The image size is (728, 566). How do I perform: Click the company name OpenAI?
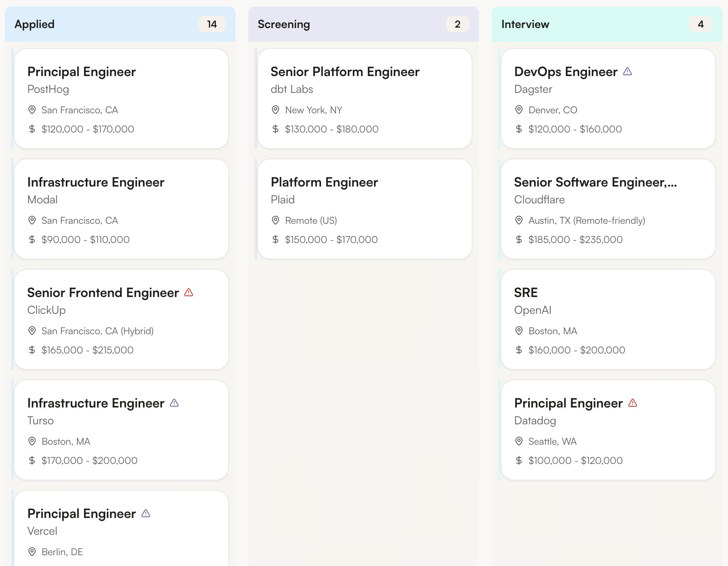pos(533,310)
